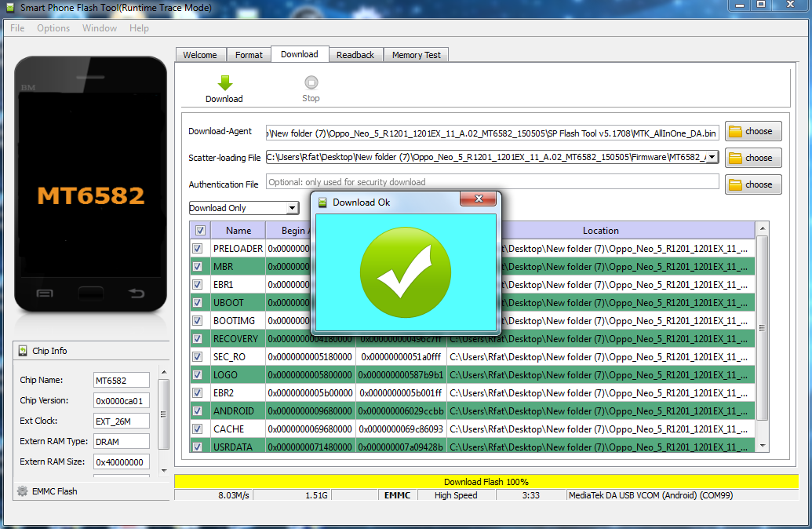Click LOGO begin address 0x0000000005800000

310,374
